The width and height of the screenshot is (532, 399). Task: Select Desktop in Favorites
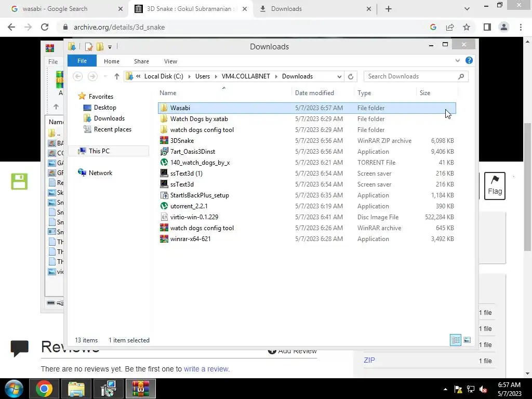click(105, 108)
